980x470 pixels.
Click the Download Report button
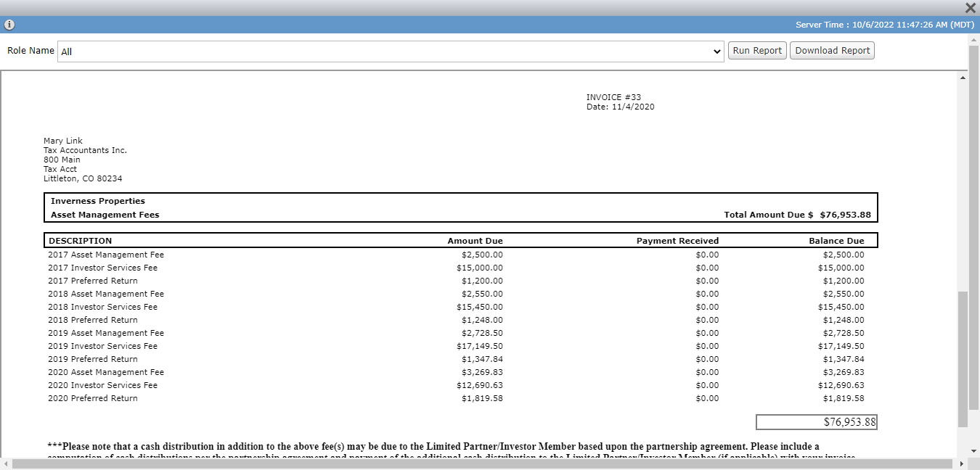832,51
